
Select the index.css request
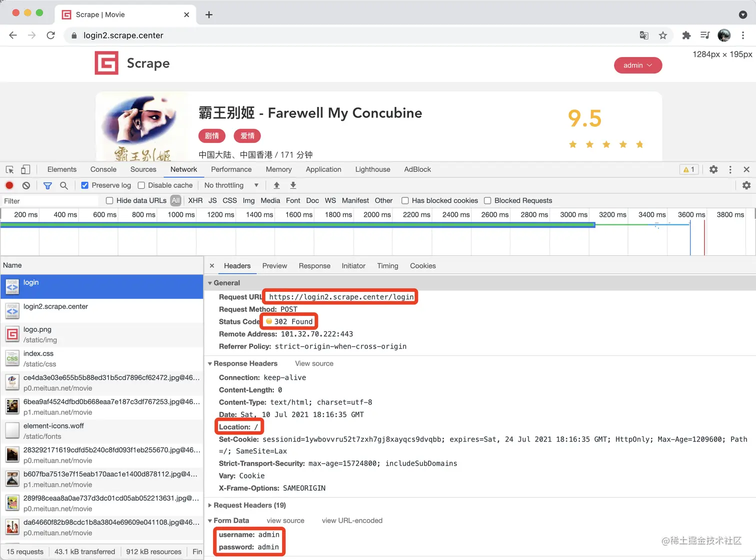pos(102,359)
